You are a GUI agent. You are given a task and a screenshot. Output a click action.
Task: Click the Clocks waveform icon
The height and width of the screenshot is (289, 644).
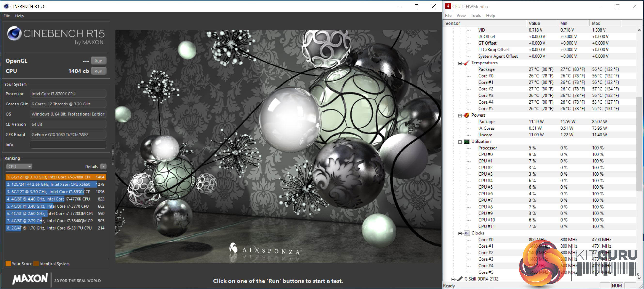click(x=466, y=233)
